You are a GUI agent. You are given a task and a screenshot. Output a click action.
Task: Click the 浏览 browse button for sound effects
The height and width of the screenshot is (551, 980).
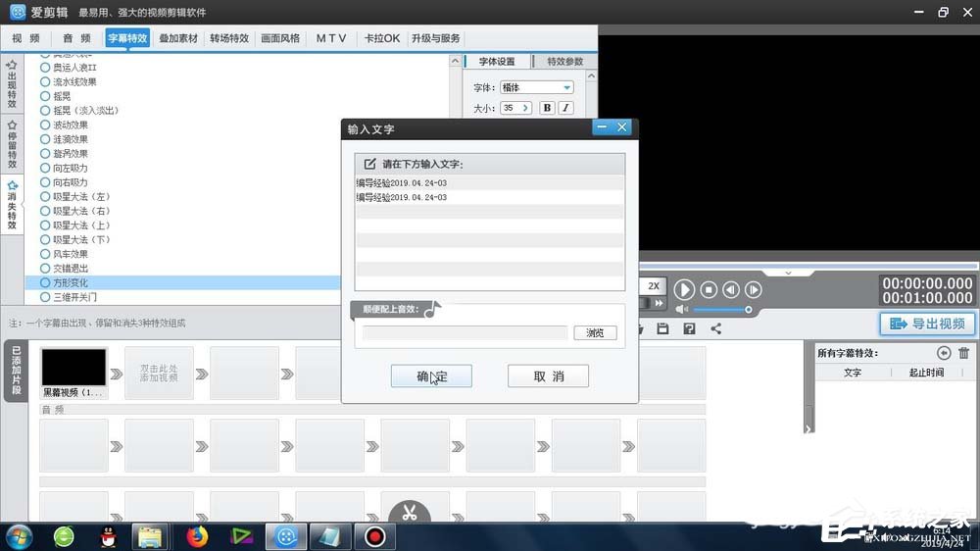(x=595, y=333)
